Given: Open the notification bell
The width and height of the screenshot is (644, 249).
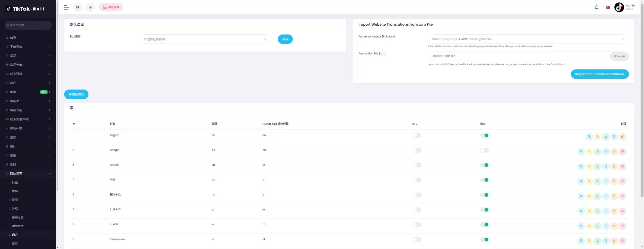Looking at the screenshot, I should tap(597, 7).
